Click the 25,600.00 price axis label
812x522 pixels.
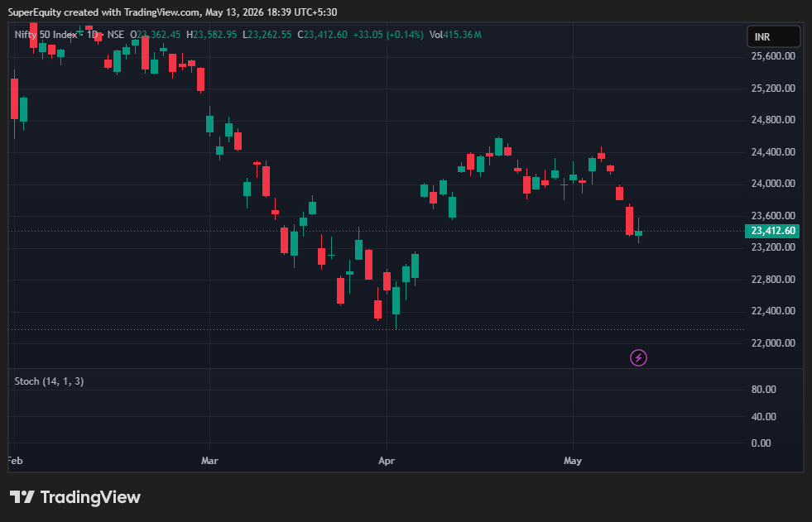[773, 56]
